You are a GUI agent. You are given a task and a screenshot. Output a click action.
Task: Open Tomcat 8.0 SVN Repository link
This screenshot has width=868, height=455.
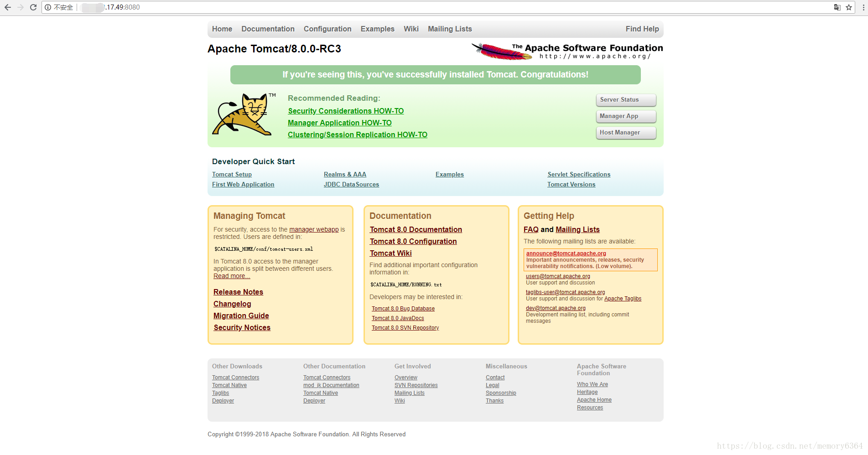click(x=405, y=328)
